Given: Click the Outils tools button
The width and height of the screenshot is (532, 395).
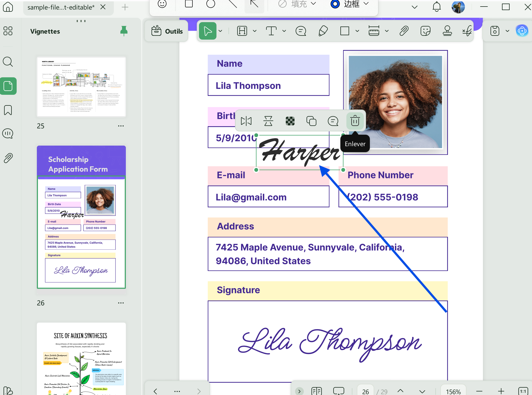Looking at the screenshot, I should point(167,31).
